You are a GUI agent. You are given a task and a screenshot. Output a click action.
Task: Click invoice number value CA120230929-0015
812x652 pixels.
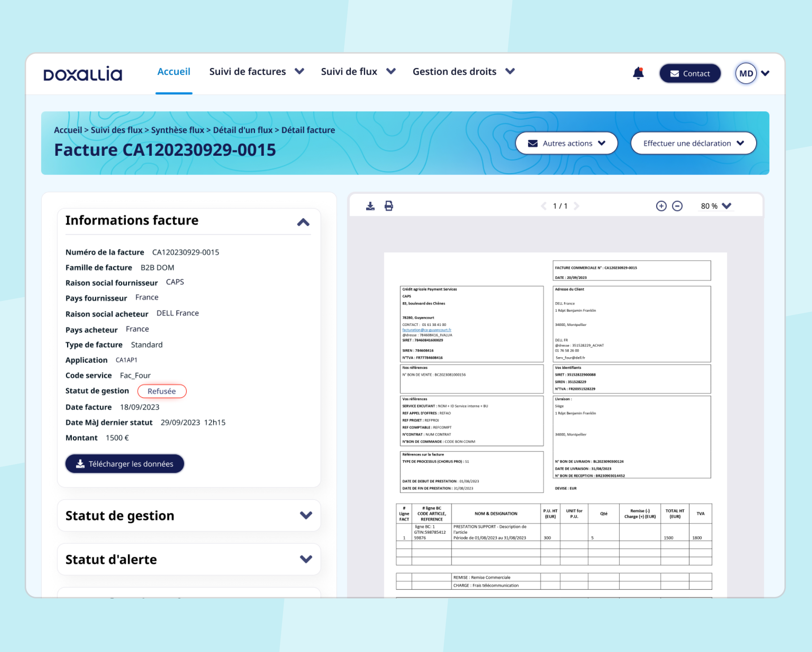click(186, 252)
